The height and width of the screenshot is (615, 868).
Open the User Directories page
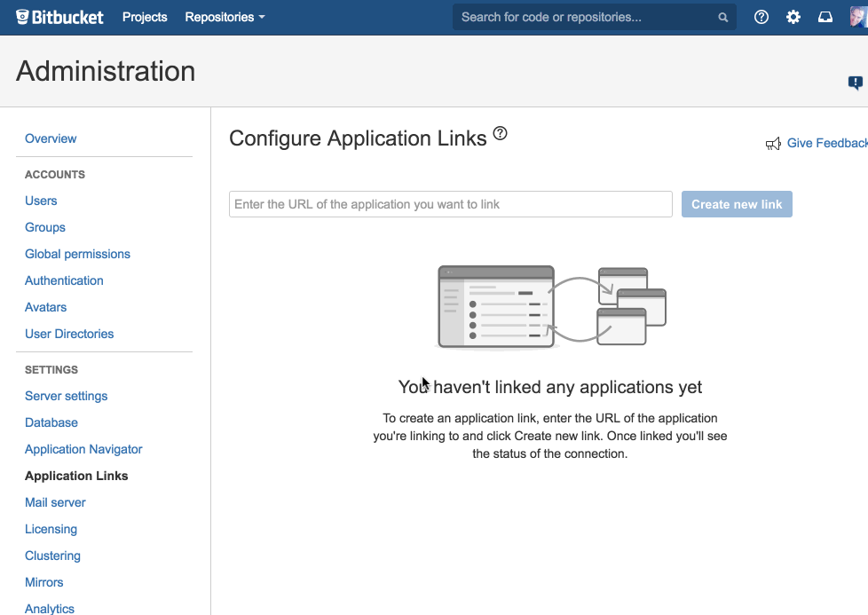[x=69, y=334]
